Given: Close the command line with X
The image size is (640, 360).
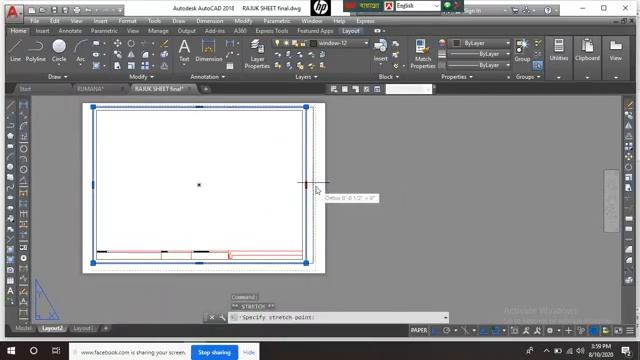Looking at the screenshot, I should [x=211, y=317].
